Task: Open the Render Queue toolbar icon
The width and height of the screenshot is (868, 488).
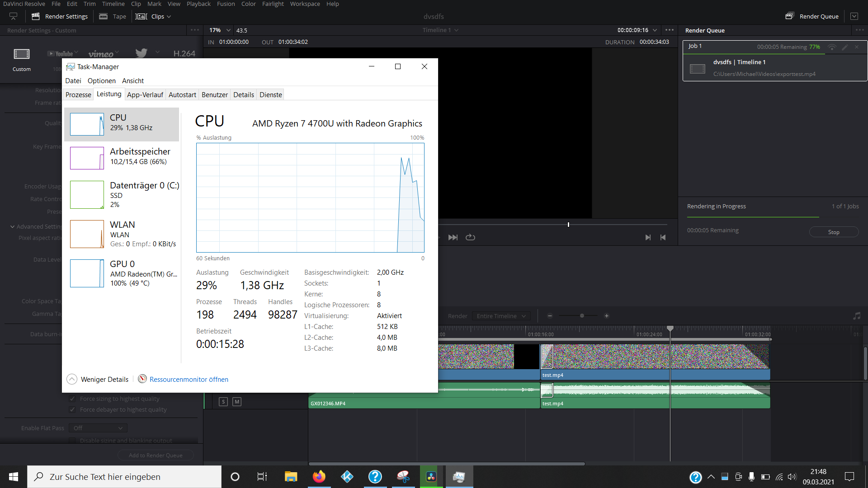Action: click(x=790, y=16)
